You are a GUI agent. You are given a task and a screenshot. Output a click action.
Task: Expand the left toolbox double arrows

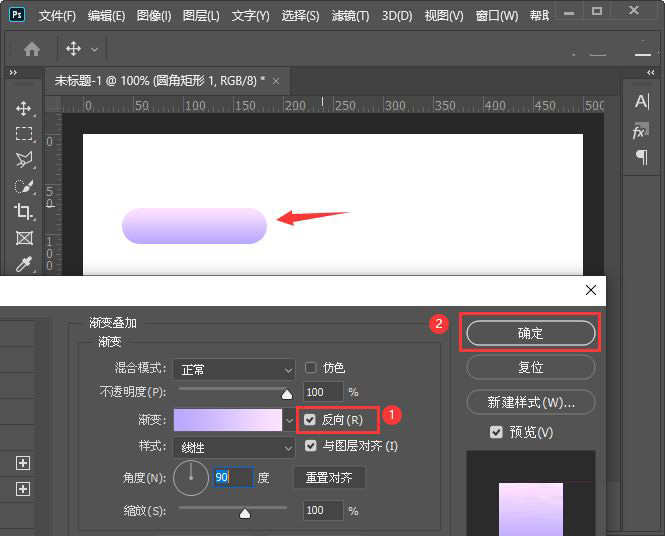pos(13,73)
